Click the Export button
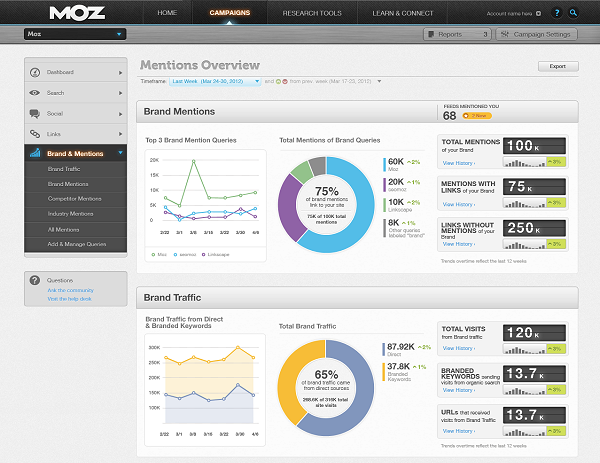This screenshot has height=463, width=600. point(557,67)
